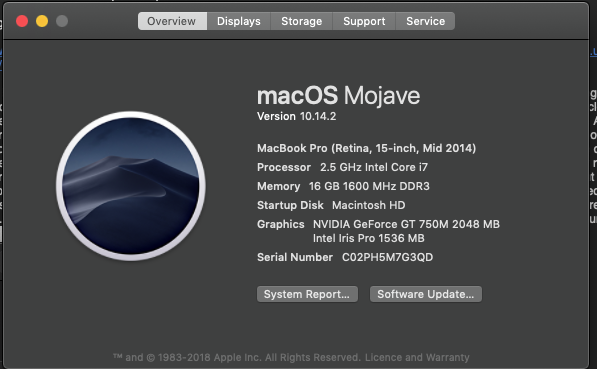Select the Support tab

pos(364,21)
